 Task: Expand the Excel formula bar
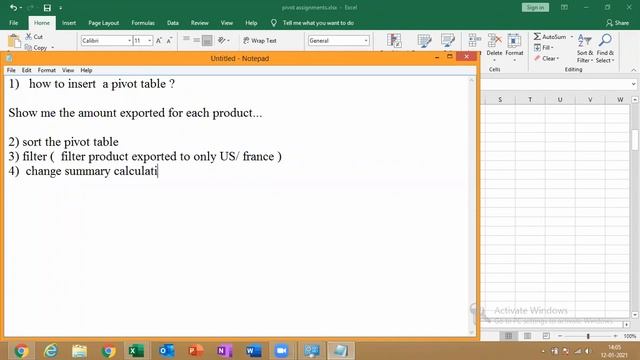(633, 84)
